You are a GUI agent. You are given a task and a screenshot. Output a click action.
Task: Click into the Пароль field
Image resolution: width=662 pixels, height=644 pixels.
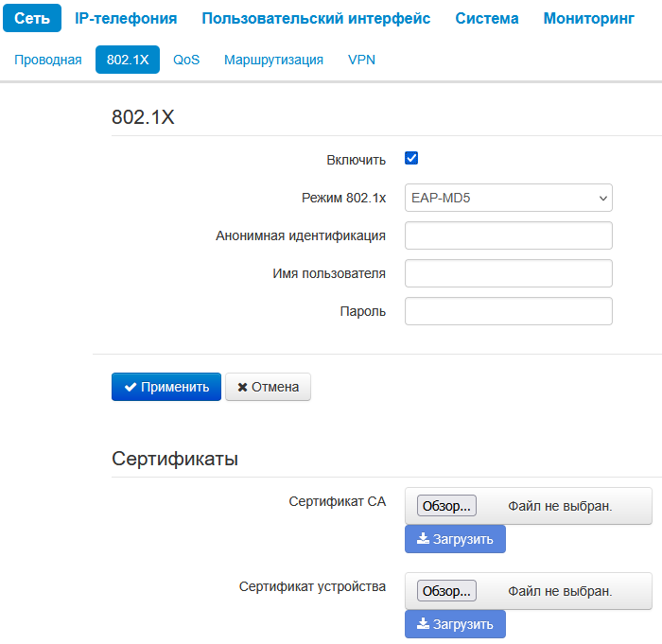[508, 311]
